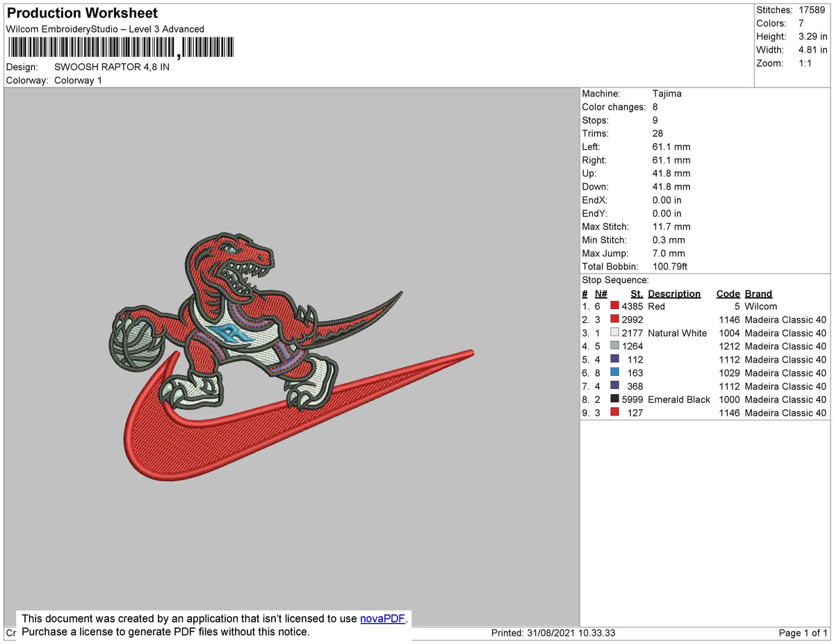Select the blue swatch beside 163
The image size is (834, 644).
click(x=614, y=372)
